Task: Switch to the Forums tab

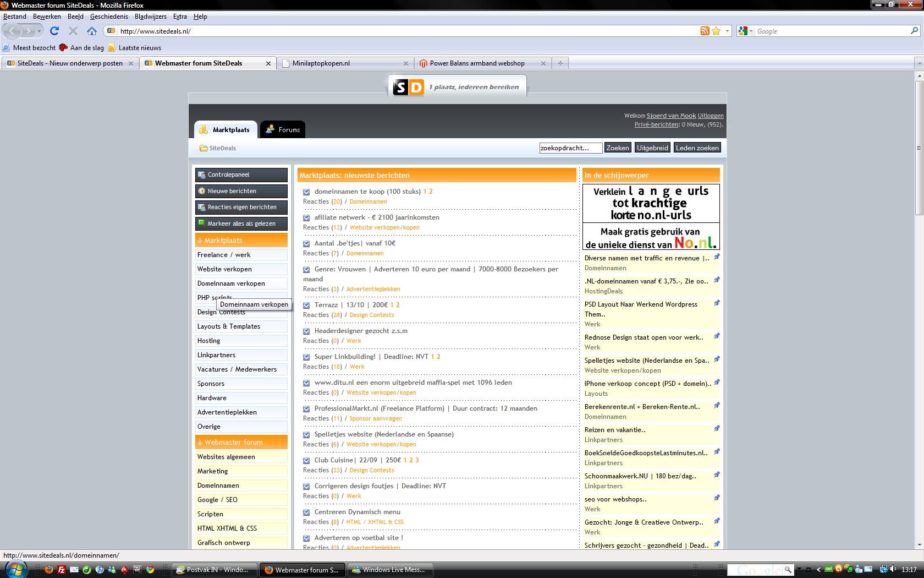Action: [x=283, y=129]
